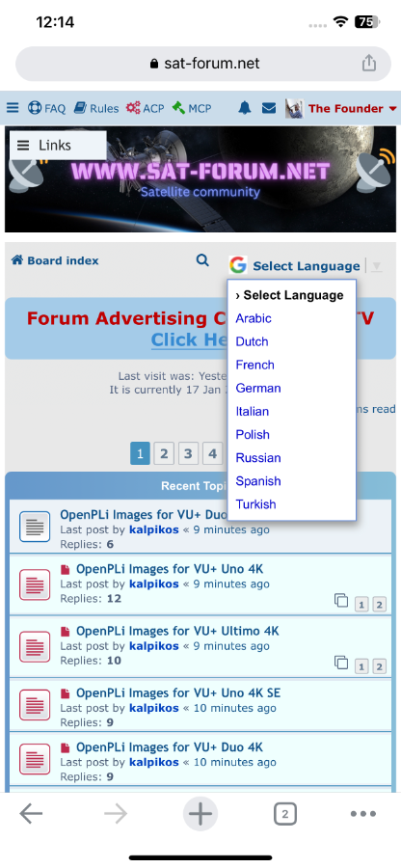Go to Board index link
The height and width of the screenshot is (868, 401).
[x=55, y=260]
